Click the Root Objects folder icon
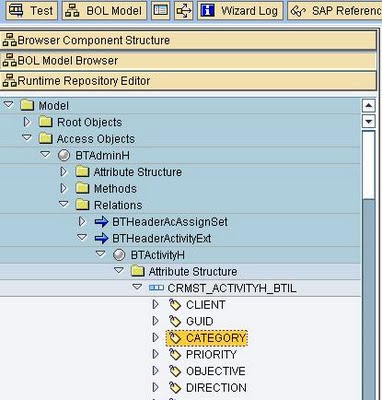Viewport: 382px width, 400px height. [45, 122]
